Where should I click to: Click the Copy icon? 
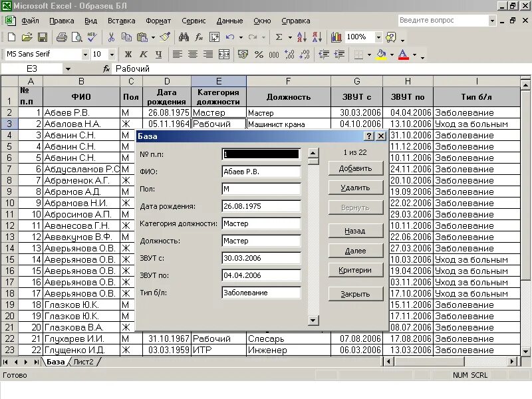pyautogui.click(x=126, y=37)
